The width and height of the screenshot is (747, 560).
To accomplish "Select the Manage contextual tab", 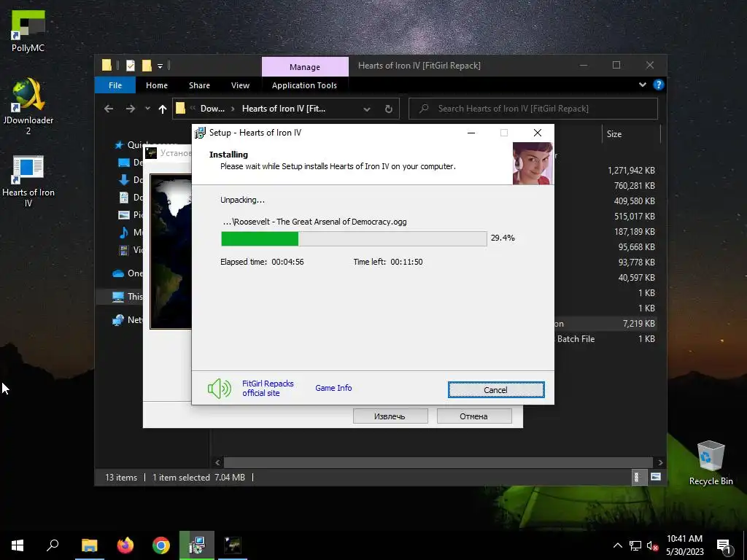I will 305,66.
